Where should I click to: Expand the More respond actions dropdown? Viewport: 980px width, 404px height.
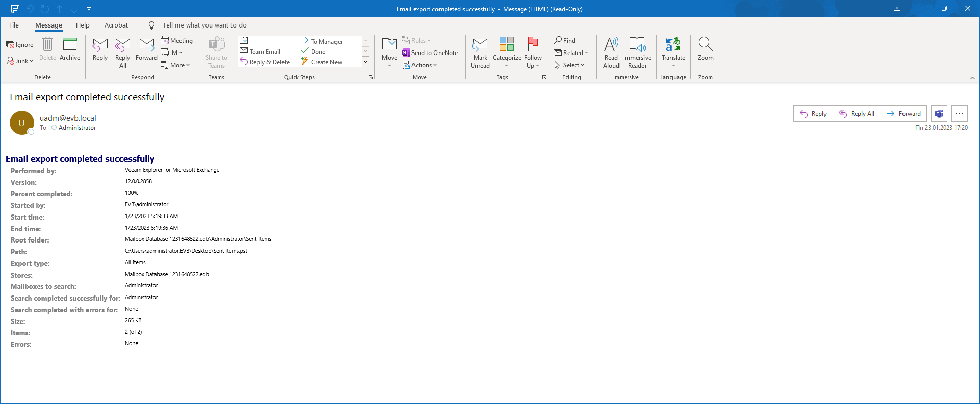tap(175, 65)
